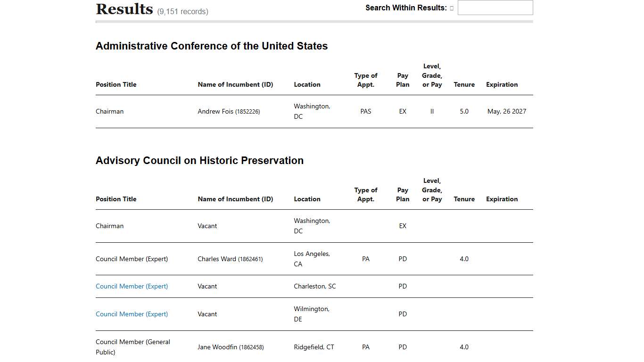The image size is (644, 362).
Task: Sort by the Name of Incumbent (ID) column header
Action: (x=235, y=84)
